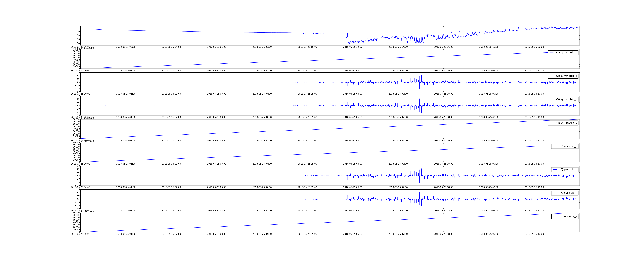Click y-axis tick 22 on top plot

click(x=78, y=28)
